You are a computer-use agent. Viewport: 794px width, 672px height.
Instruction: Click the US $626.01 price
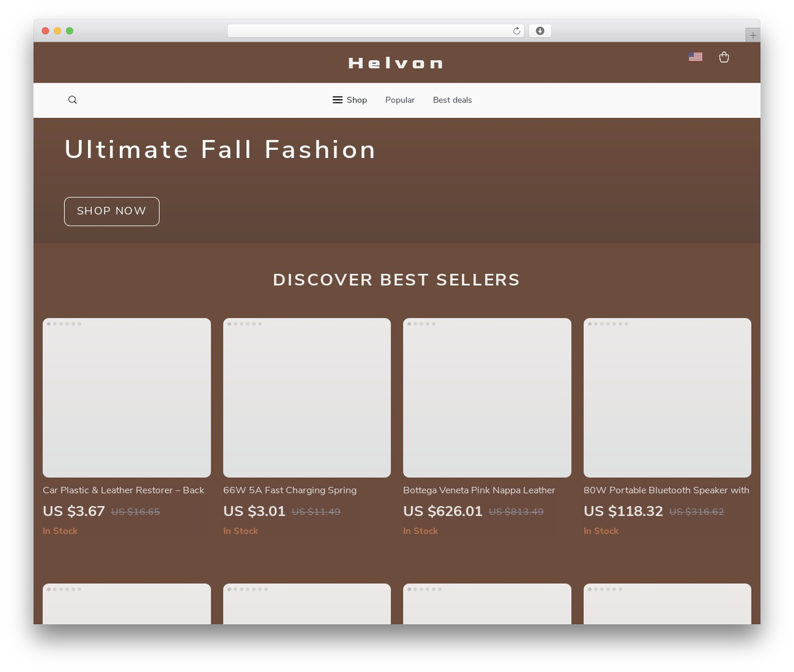point(443,511)
